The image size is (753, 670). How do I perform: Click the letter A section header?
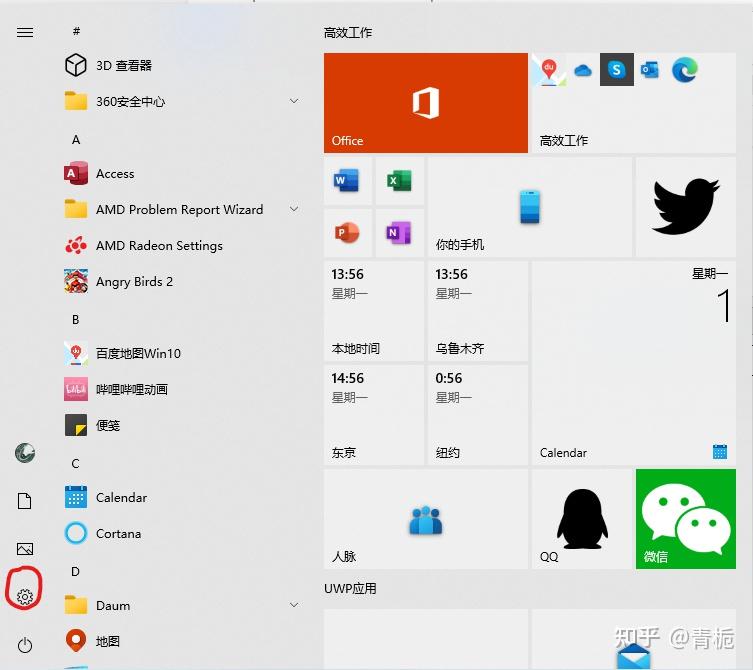point(76,140)
